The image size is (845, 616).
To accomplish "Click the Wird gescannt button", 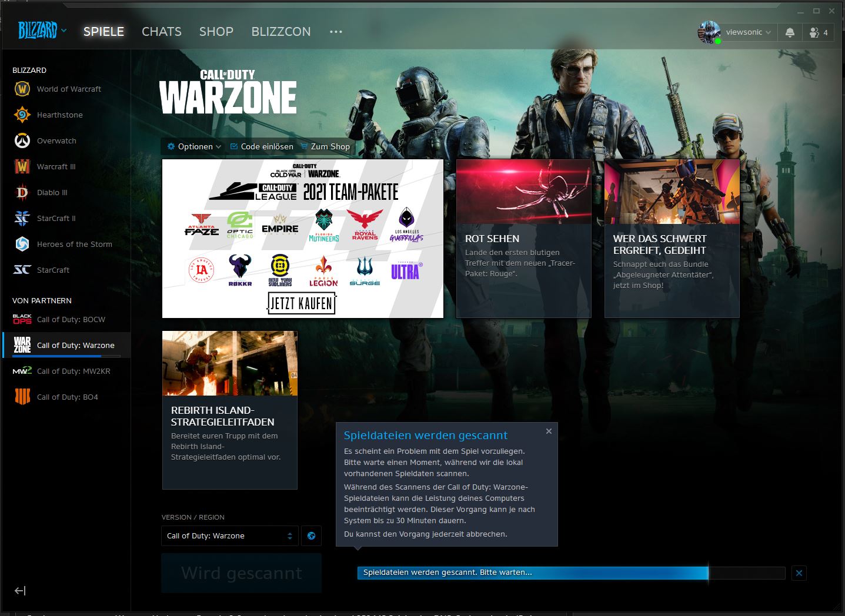I will [242, 573].
